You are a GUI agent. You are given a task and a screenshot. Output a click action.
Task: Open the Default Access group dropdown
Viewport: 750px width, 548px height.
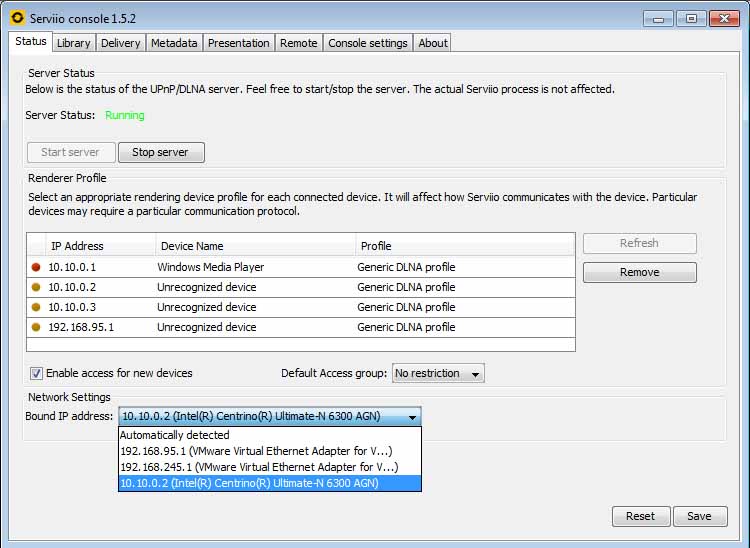pyautogui.click(x=438, y=373)
